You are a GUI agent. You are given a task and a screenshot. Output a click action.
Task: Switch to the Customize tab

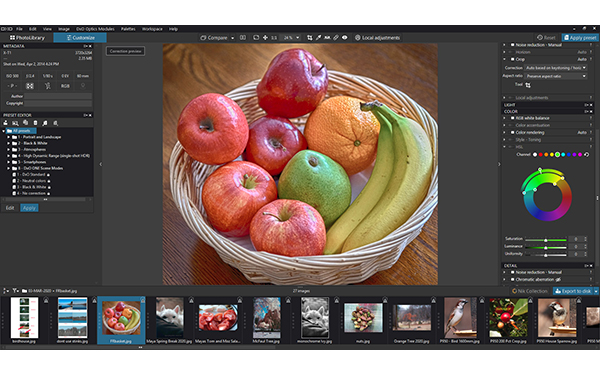(x=80, y=38)
